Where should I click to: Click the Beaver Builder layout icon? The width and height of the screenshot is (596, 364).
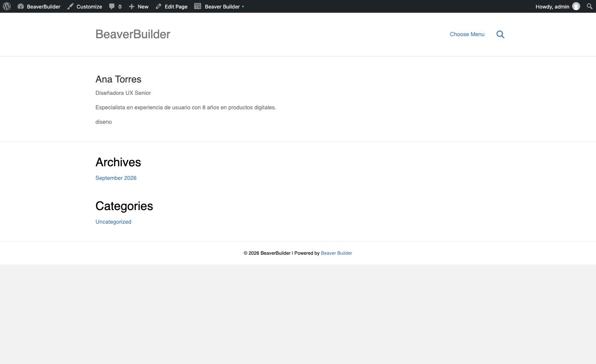tap(198, 6)
